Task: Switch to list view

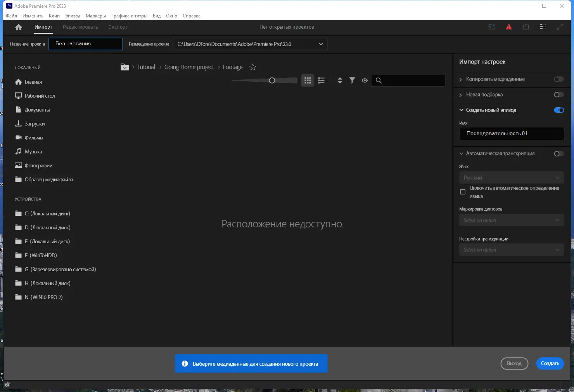Action: (x=321, y=80)
